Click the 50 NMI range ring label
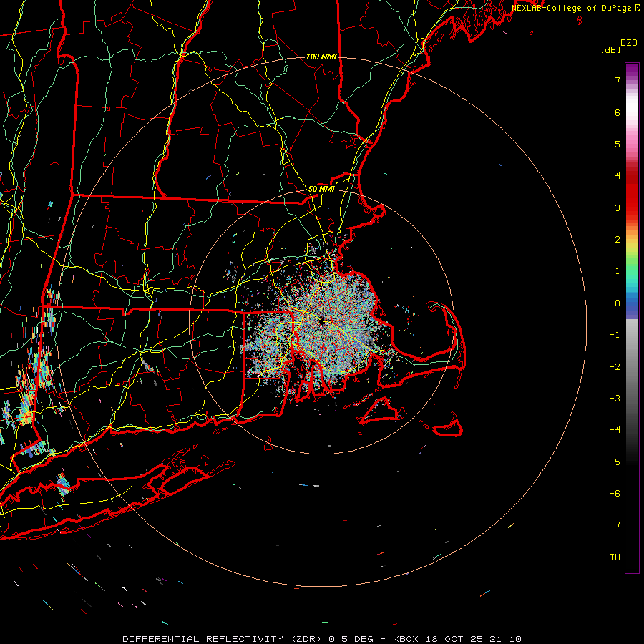The image size is (644, 644). pyautogui.click(x=321, y=189)
